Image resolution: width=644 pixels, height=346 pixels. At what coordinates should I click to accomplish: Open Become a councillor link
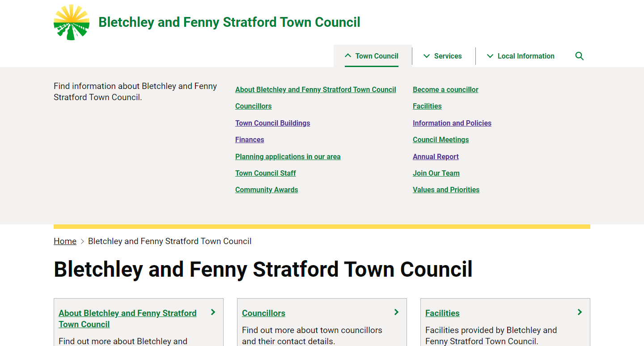pos(445,89)
